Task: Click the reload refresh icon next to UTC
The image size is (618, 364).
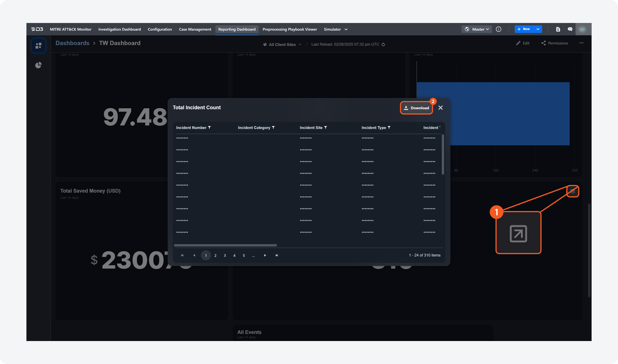Action: click(x=383, y=44)
